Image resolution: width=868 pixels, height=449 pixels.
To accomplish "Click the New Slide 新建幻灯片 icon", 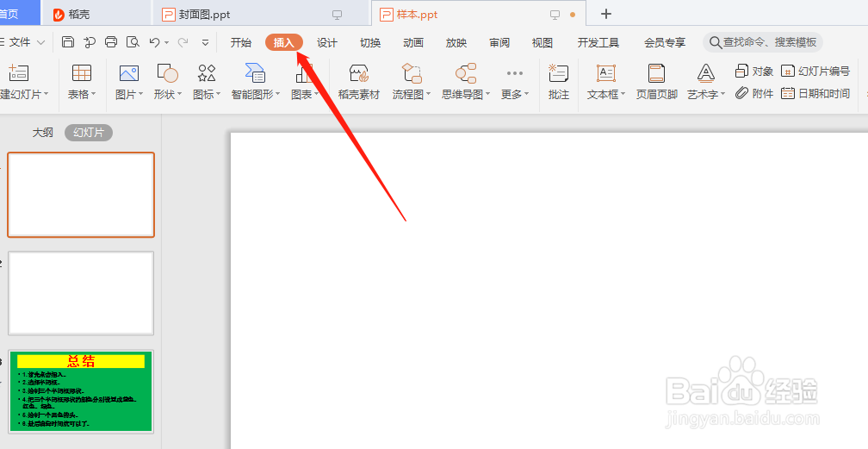I will coord(18,72).
